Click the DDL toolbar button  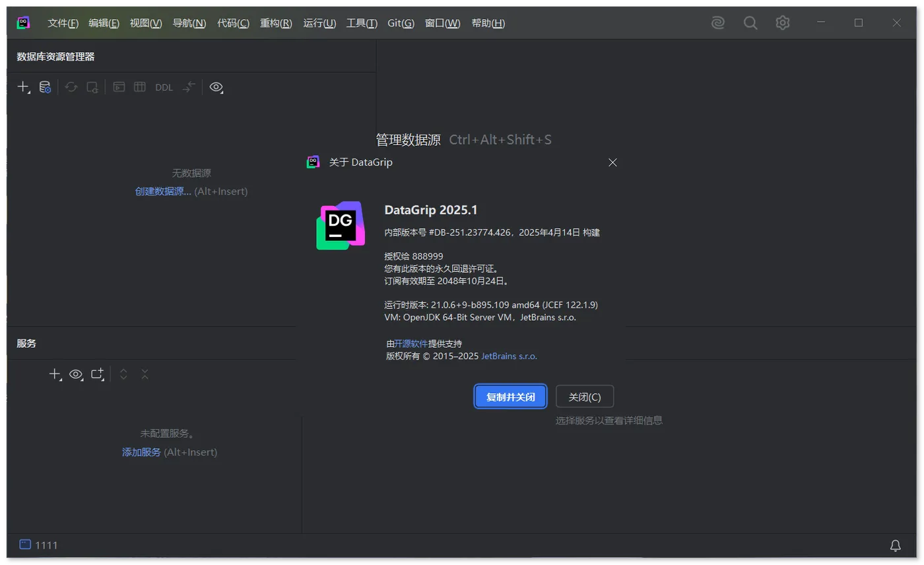pyautogui.click(x=164, y=88)
